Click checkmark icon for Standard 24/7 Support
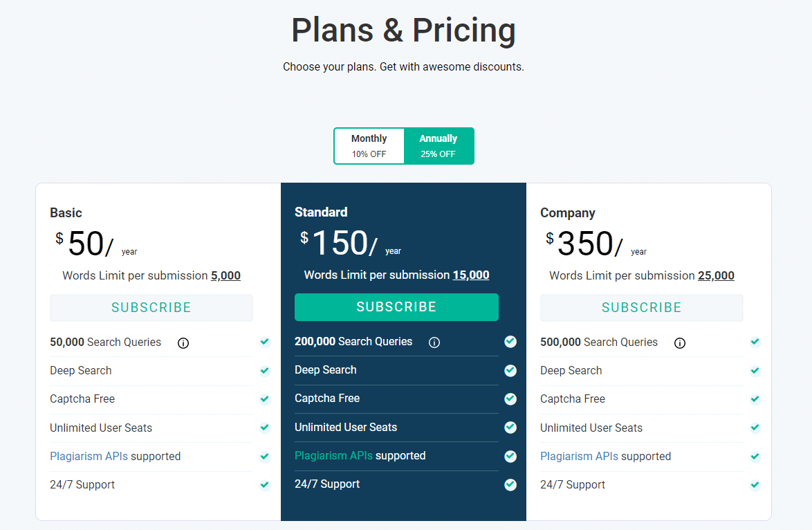Screen dimensions: 812x530 point(510,484)
